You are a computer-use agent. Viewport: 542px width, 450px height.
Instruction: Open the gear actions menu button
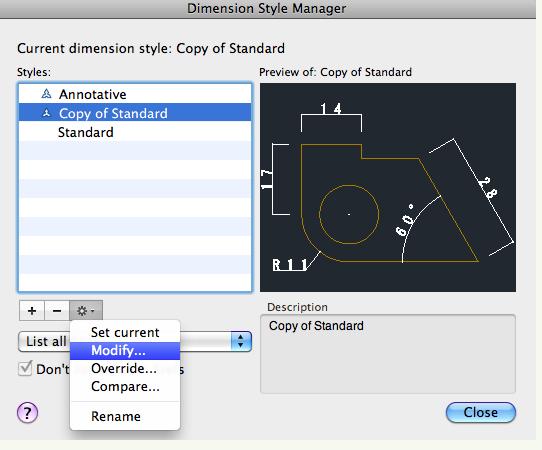(x=86, y=311)
